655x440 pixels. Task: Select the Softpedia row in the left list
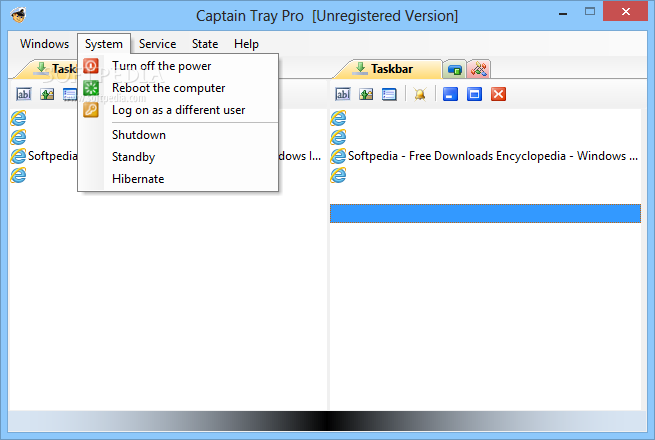pos(43,156)
